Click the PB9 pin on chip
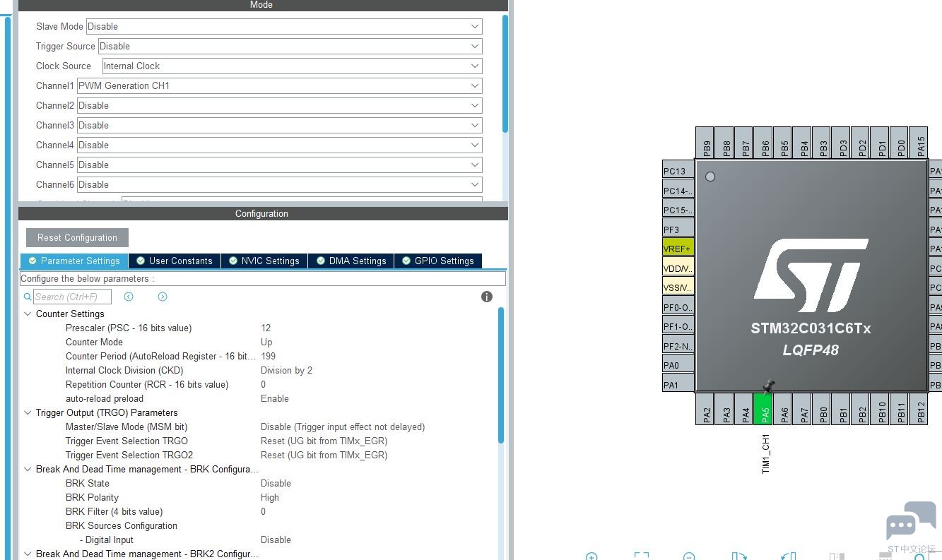Viewport: 942px width, 560px height. point(705,143)
